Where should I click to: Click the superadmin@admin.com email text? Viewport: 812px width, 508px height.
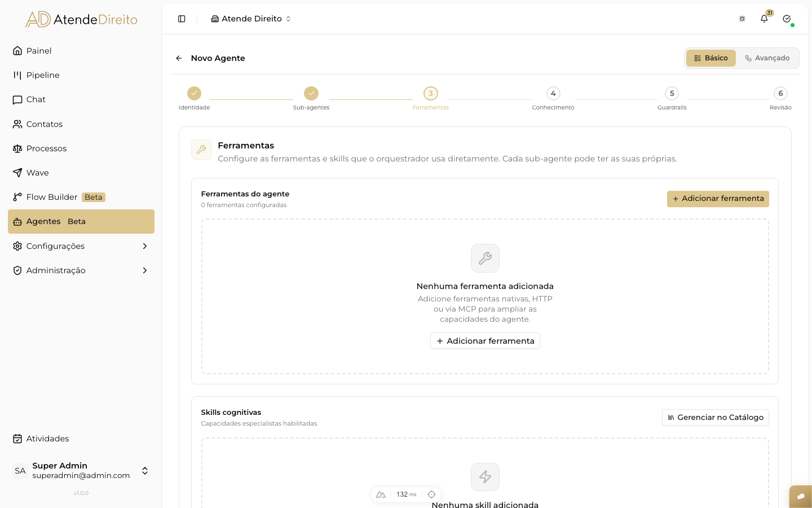tap(81, 475)
